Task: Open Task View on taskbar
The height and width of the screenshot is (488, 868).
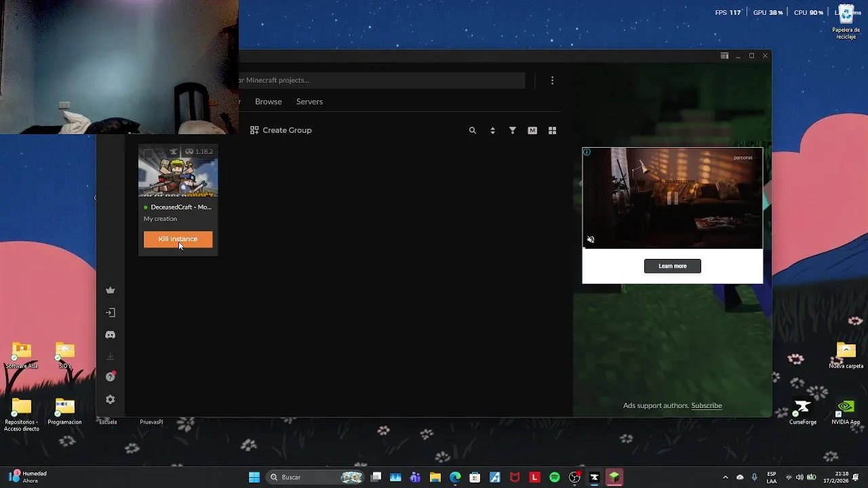Action: tap(376, 477)
